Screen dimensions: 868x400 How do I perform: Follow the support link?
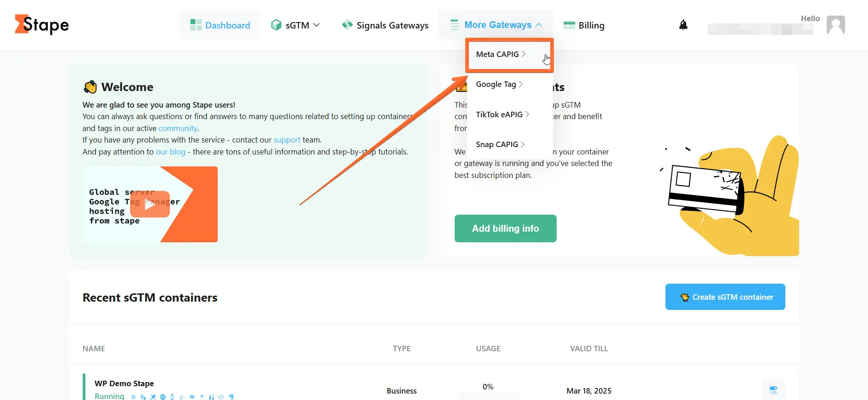point(287,140)
